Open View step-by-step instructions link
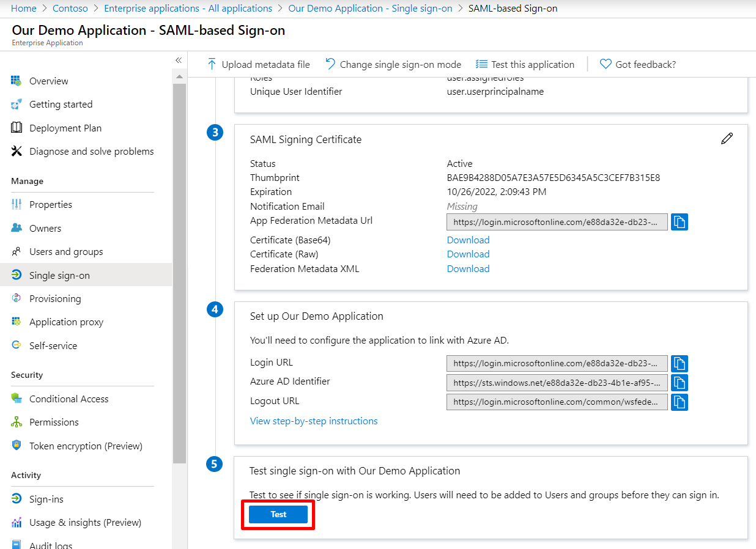 pyautogui.click(x=314, y=421)
